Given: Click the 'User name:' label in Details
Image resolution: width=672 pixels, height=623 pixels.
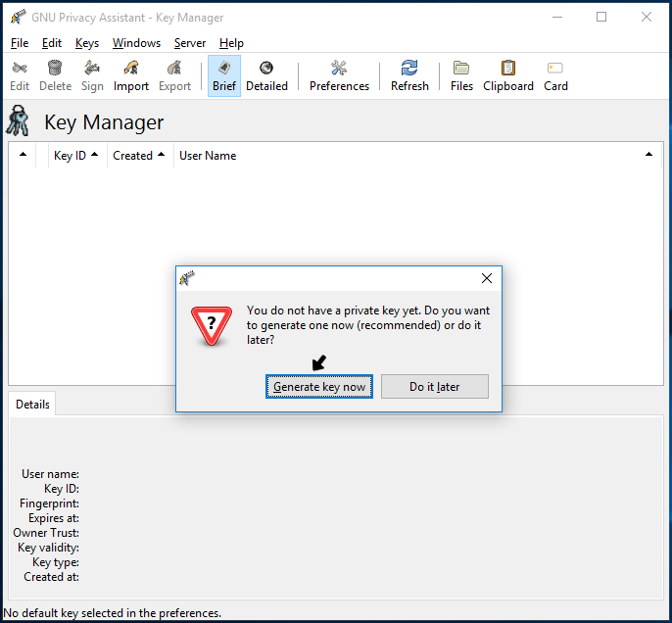Looking at the screenshot, I should (50, 474).
